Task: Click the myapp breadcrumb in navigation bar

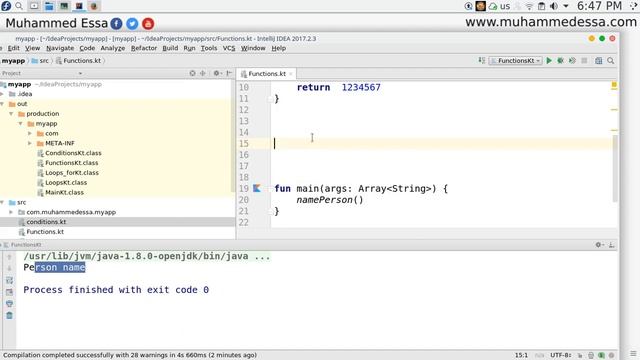Action: 13,60
